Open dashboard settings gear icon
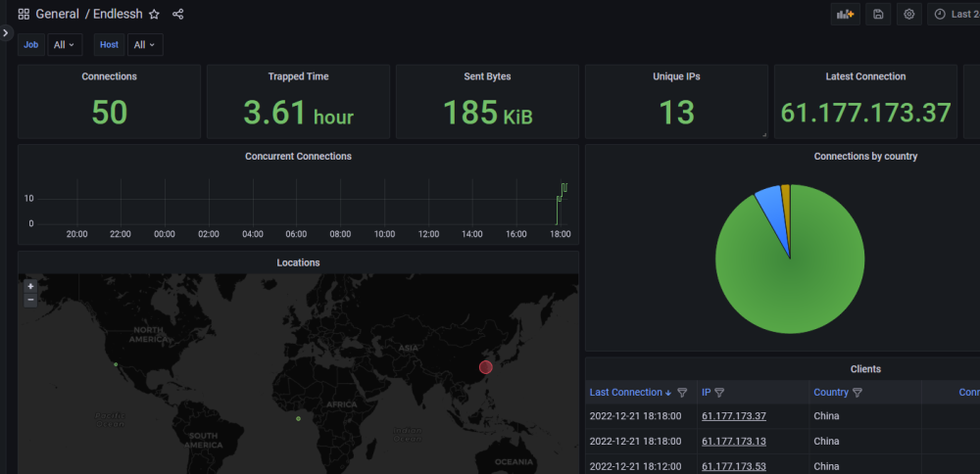The height and width of the screenshot is (474, 980). tap(908, 15)
